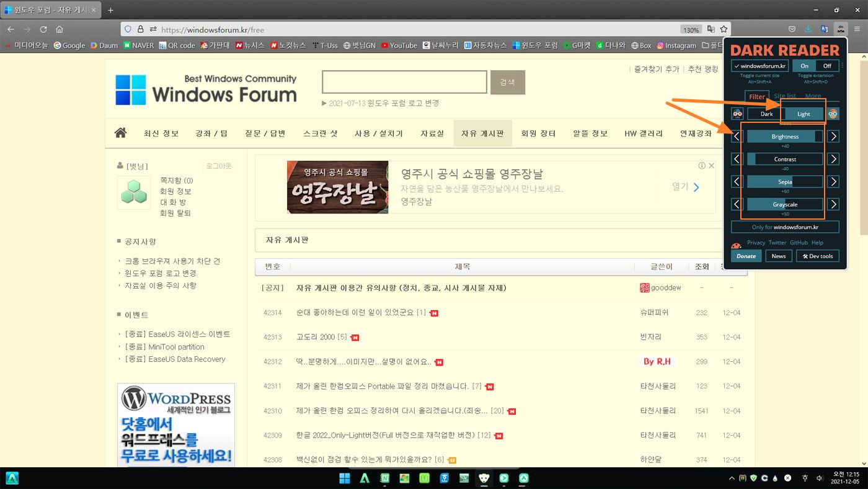Click the tracking protection shield icon
868x489 pixels.
tap(128, 29)
